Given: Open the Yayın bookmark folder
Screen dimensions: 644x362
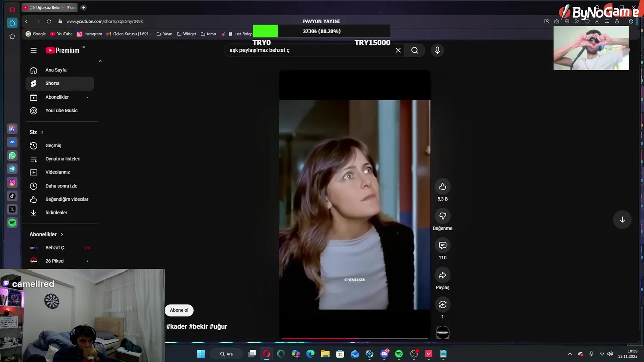Looking at the screenshot, I should 165,34.
